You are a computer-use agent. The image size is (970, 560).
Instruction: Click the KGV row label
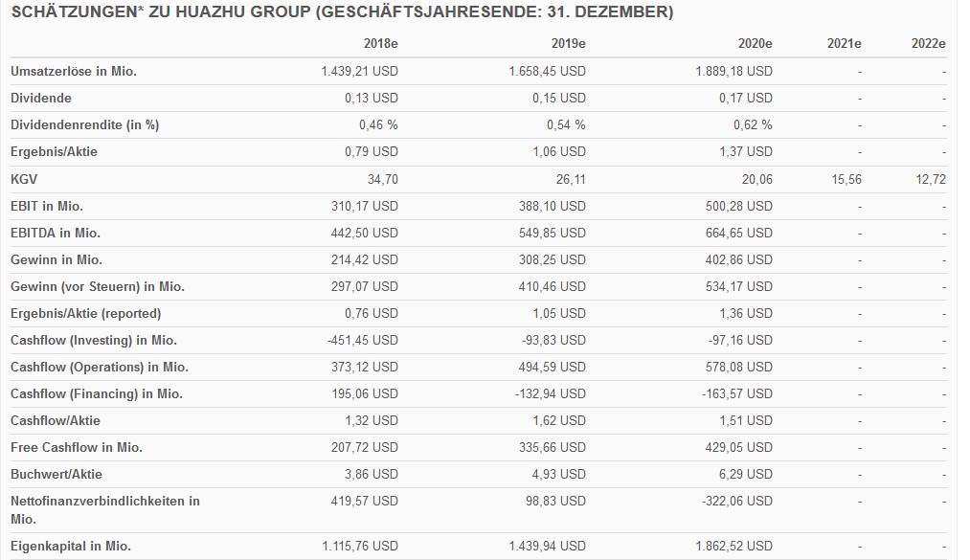pos(24,179)
